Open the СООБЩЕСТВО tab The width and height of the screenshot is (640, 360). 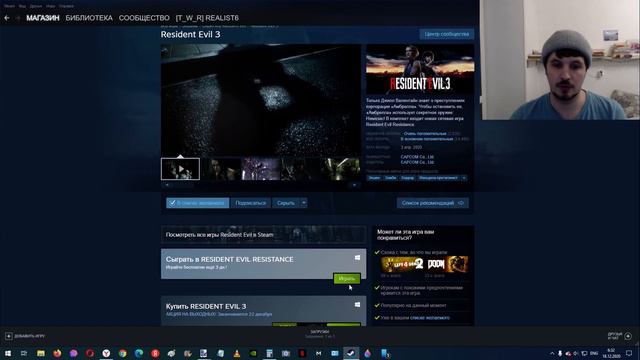[144, 18]
